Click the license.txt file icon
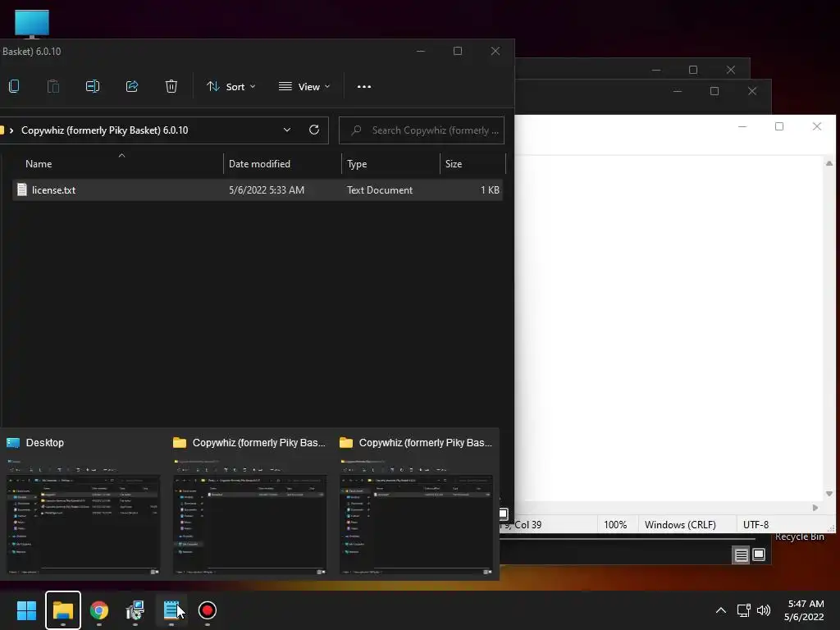Viewport: 840px width, 630px height. click(x=22, y=189)
